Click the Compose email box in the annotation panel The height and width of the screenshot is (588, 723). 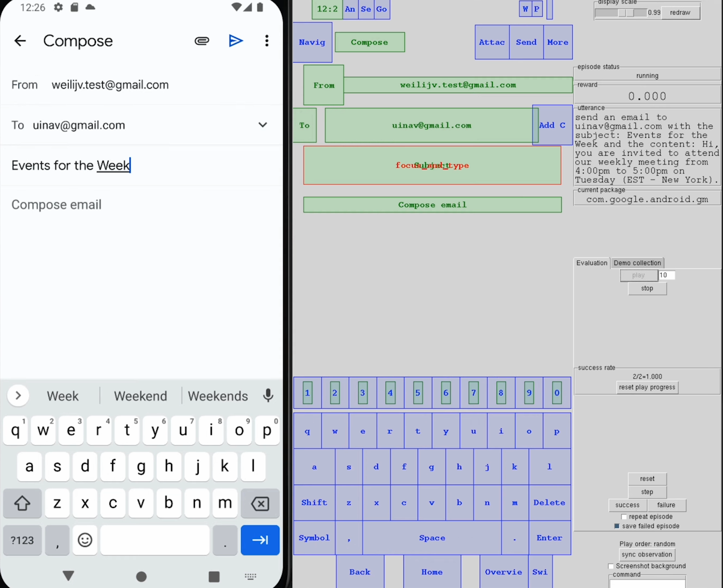point(432,205)
